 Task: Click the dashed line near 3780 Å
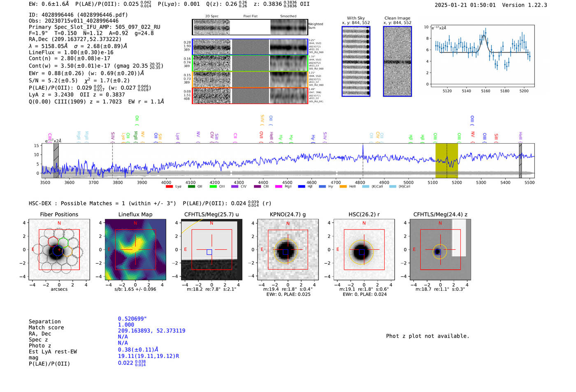click(x=112, y=161)
